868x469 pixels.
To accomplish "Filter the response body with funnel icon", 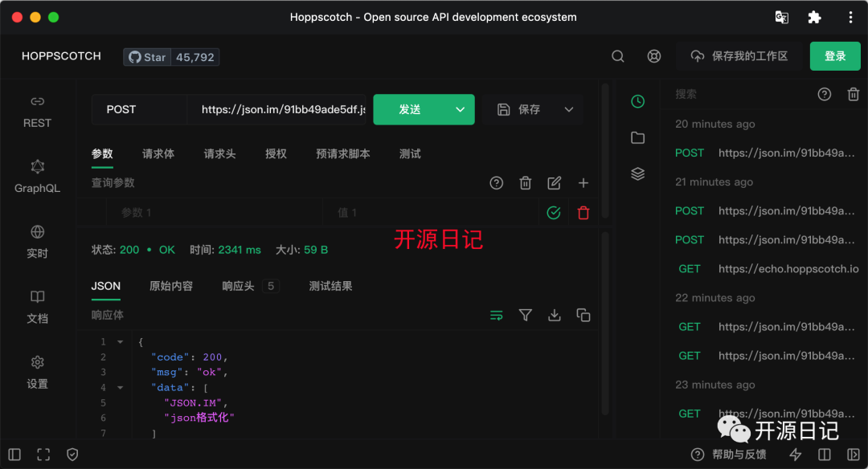I will click(526, 316).
